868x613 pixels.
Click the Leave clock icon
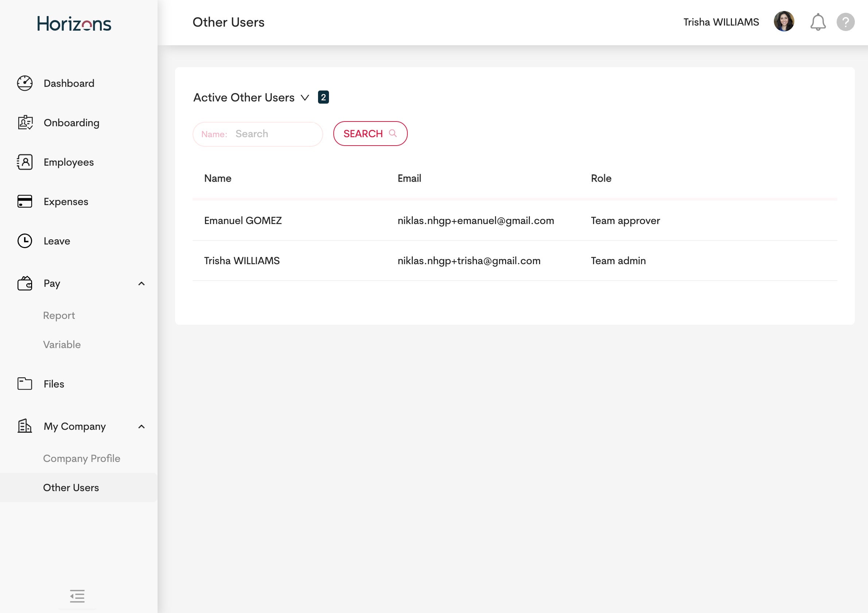click(x=25, y=241)
